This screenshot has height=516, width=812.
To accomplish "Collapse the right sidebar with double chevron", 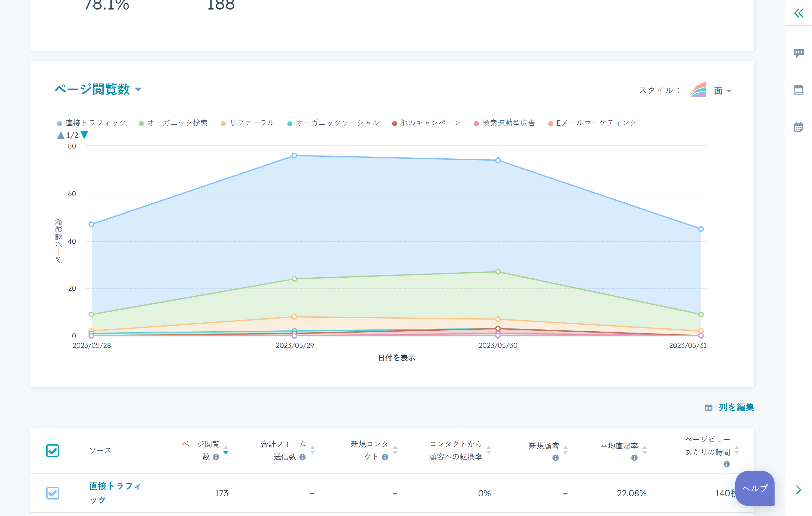I will coord(798,13).
